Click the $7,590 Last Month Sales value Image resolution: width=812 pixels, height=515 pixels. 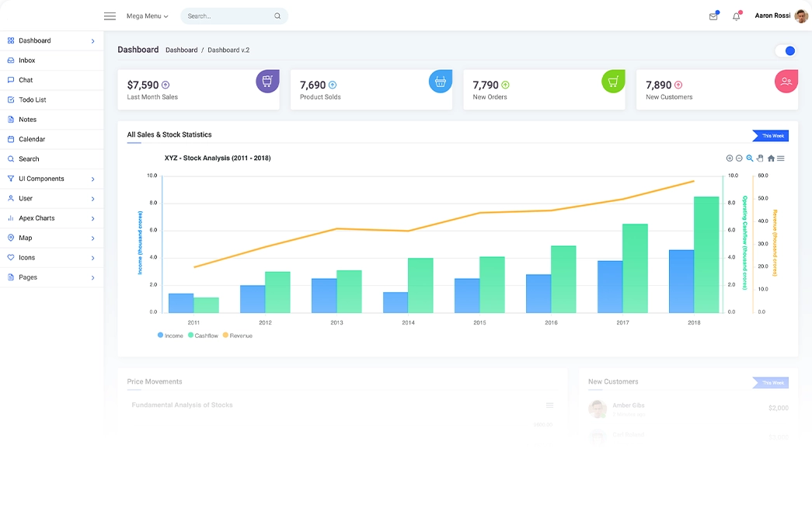click(x=143, y=85)
